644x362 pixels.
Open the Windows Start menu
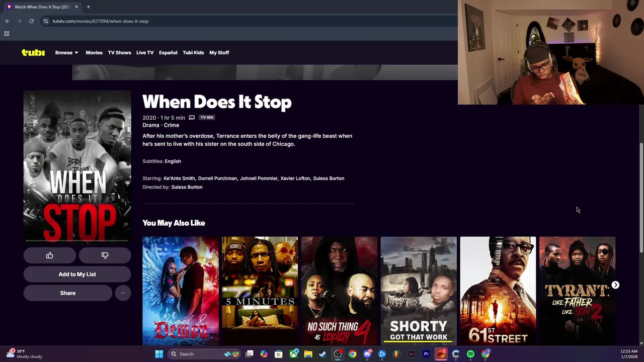tap(159, 354)
